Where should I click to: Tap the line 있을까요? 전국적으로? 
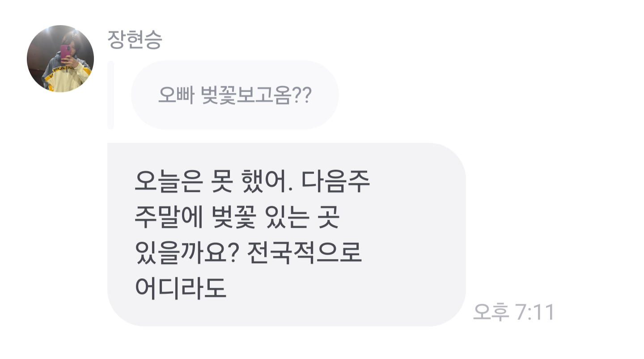click(248, 254)
